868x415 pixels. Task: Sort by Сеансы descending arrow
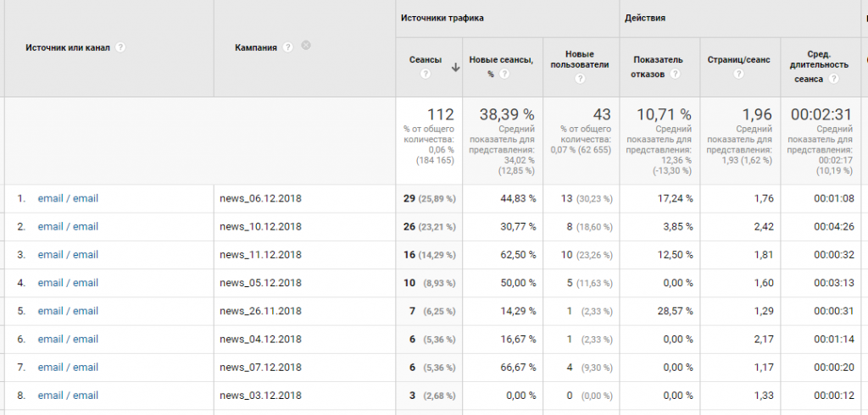[x=455, y=67]
